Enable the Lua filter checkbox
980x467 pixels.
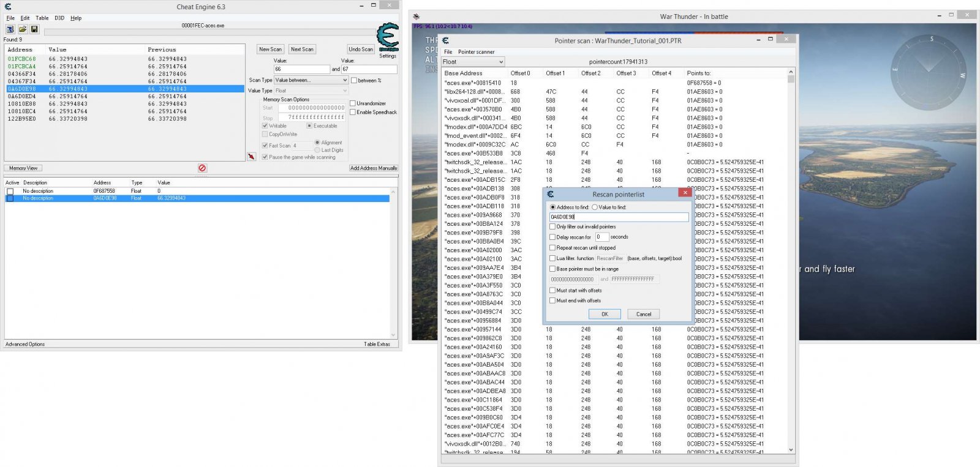(x=552, y=258)
